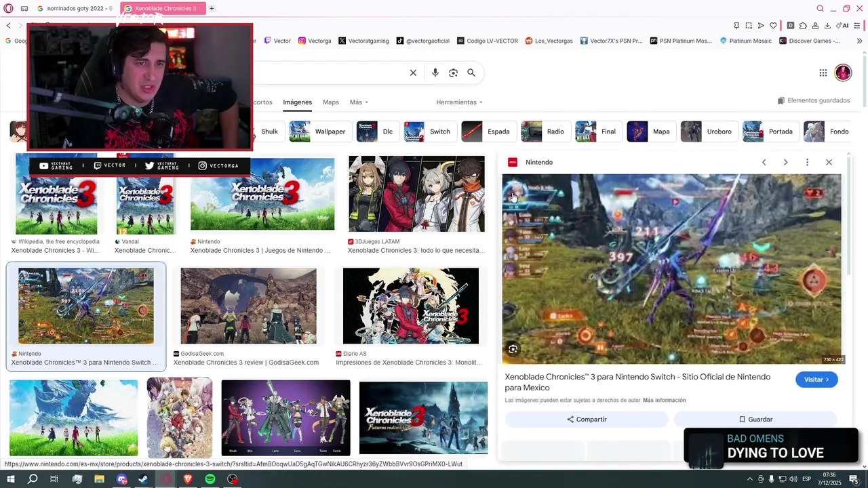Filter results by the Espada chip
The height and width of the screenshot is (488, 868).
pos(488,131)
